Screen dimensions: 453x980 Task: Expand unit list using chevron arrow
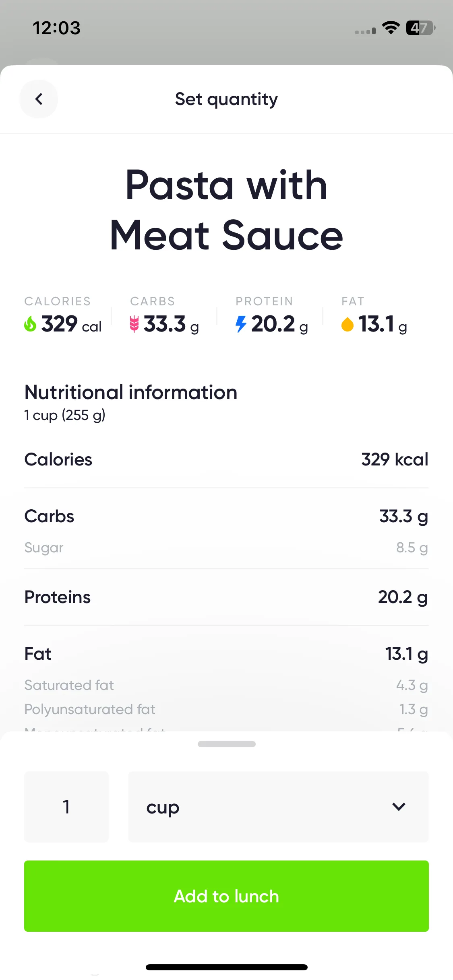click(399, 807)
